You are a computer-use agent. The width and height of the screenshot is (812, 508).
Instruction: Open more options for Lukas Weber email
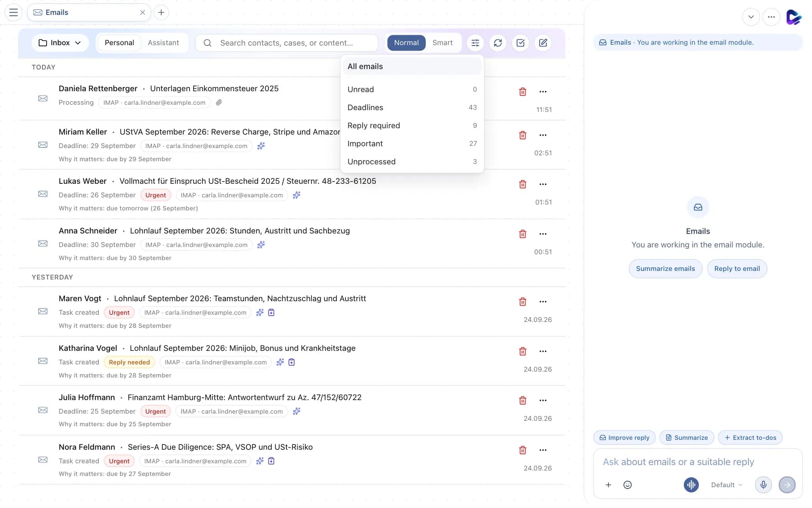click(543, 184)
